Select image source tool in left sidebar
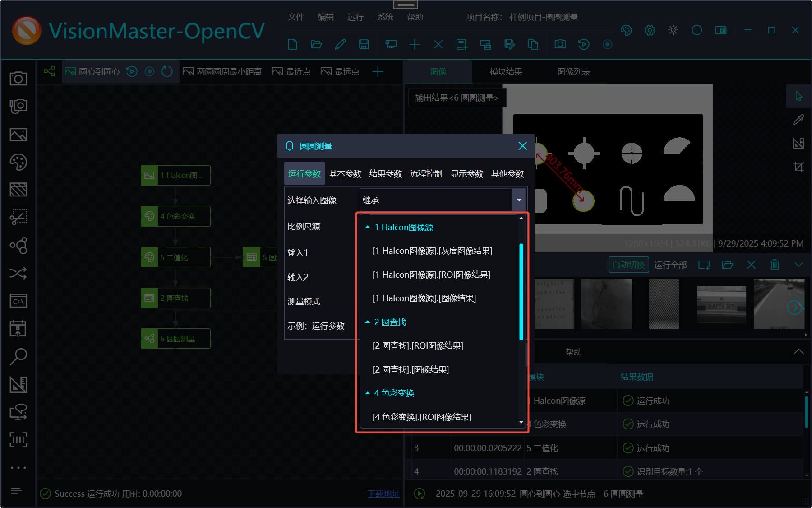Screen dimensions: 812x508 coord(18,135)
